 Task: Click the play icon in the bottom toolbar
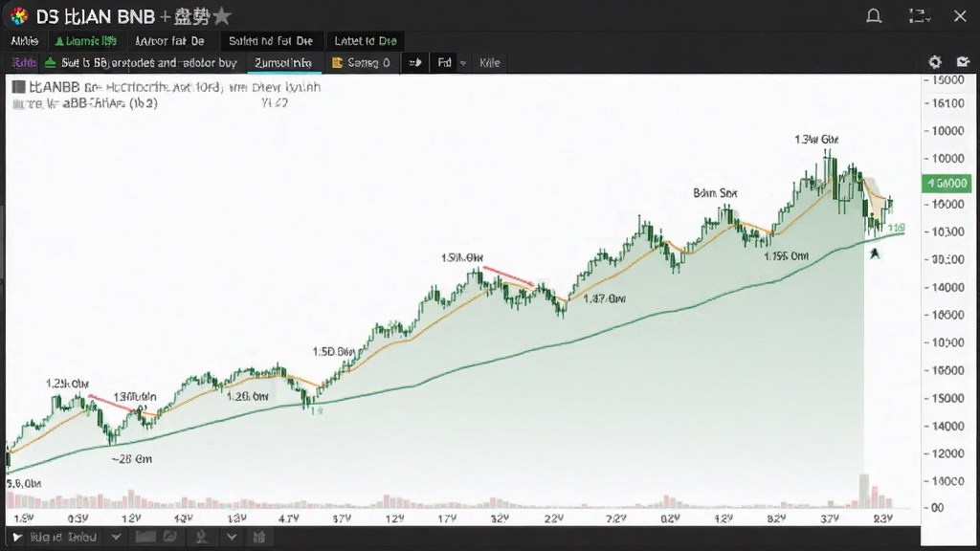click(17, 538)
